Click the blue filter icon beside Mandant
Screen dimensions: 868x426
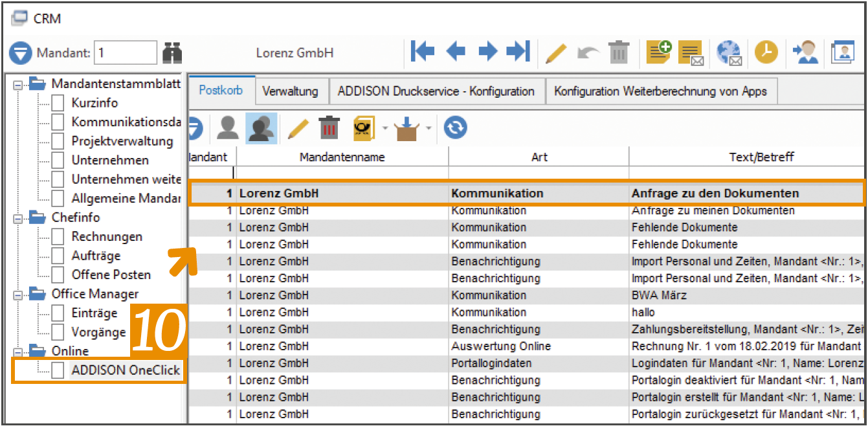pos(21,52)
